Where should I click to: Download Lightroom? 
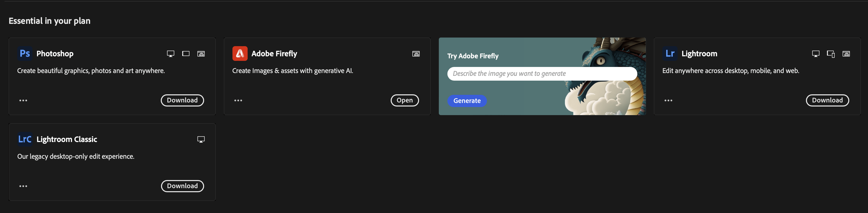pyautogui.click(x=827, y=100)
